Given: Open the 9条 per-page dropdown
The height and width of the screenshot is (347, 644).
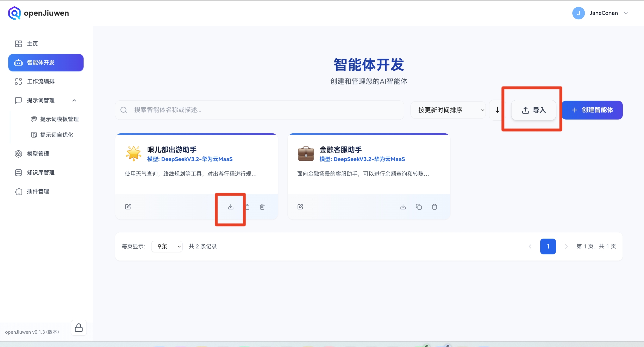Looking at the screenshot, I should [167, 246].
